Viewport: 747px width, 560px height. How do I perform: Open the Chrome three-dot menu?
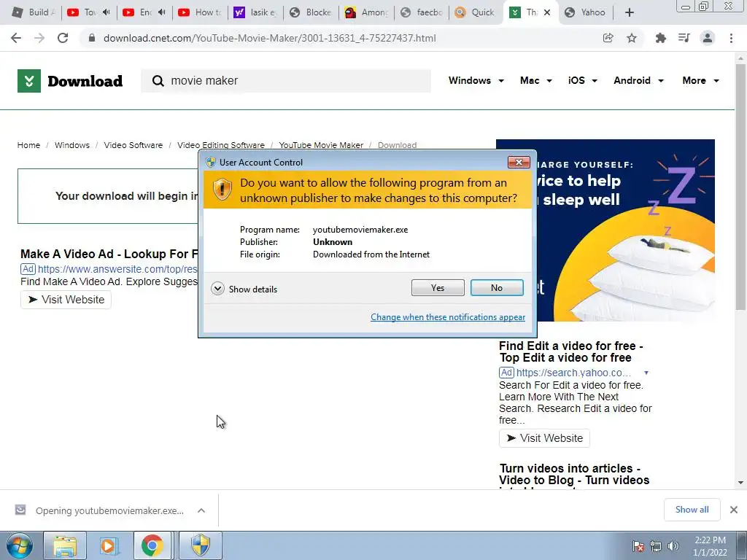(731, 38)
